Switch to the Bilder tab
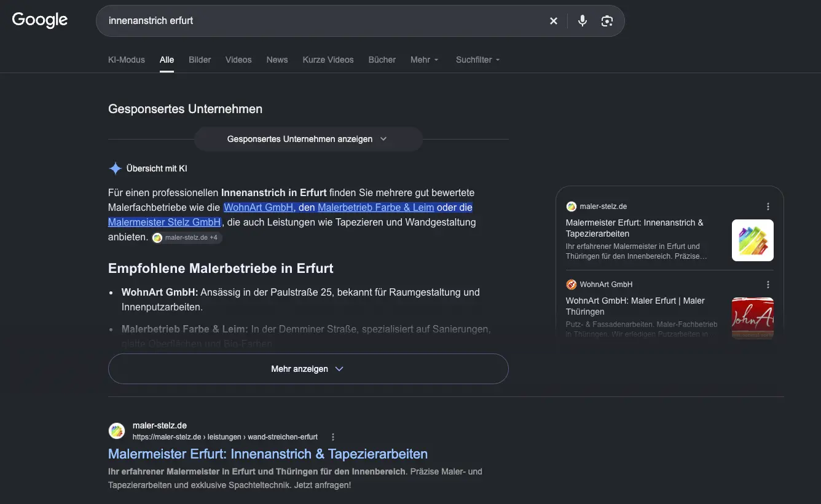The image size is (821, 504). coord(200,60)
